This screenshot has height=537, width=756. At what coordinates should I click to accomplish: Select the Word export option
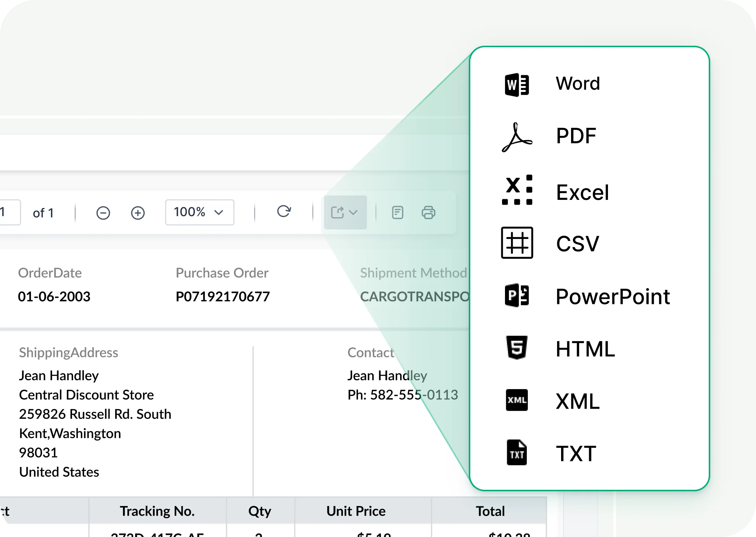[578, 83]
